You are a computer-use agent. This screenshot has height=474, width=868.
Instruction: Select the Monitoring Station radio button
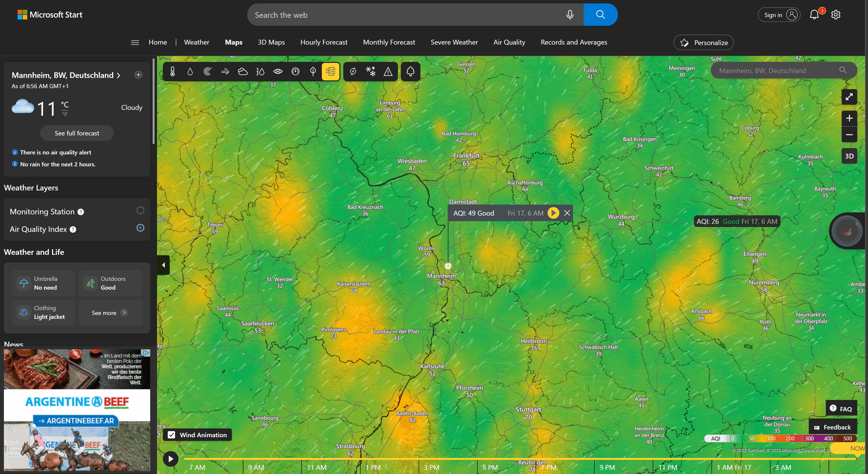click(x=140, y=210)
